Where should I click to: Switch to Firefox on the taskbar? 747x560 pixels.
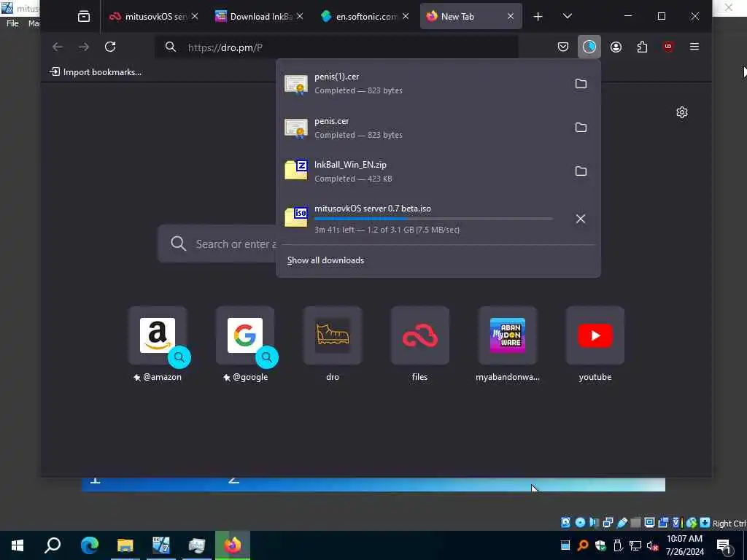pyautogui.click(x=233, y=545)
